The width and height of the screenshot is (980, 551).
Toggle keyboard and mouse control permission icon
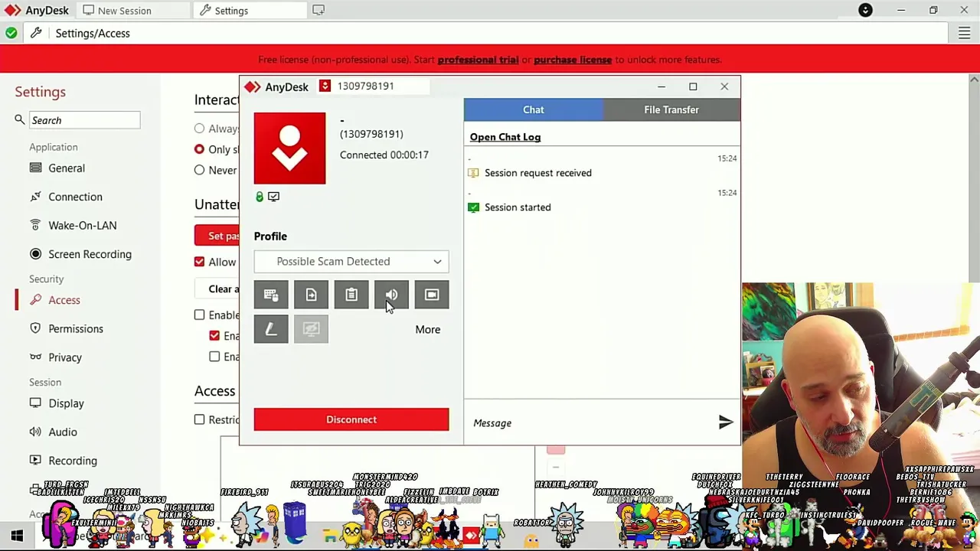[x=271, y=295]
